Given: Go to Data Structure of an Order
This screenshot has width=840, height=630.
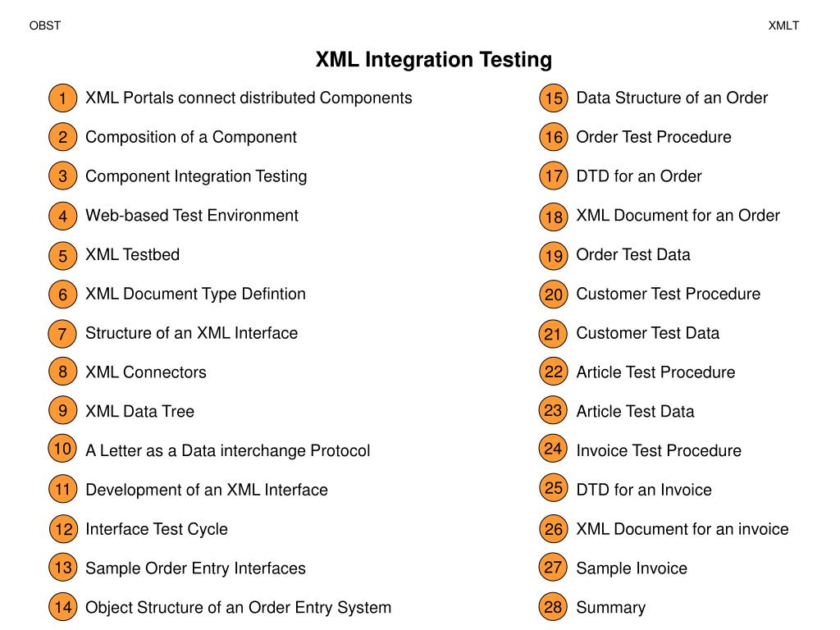Looking at the screenshot, I should pyautogui.click(x=672, y=98).
